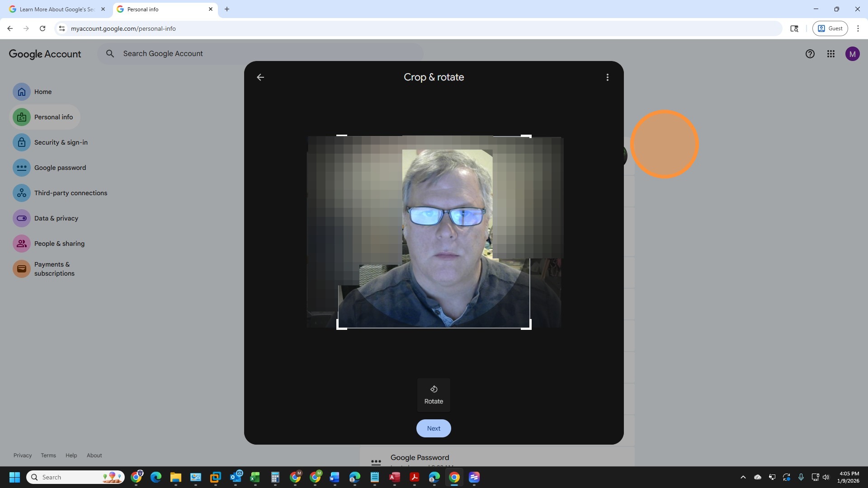Go to Home in the sidebar
Image resolution: width=868 pixels, height=488 pixels.
42,92
